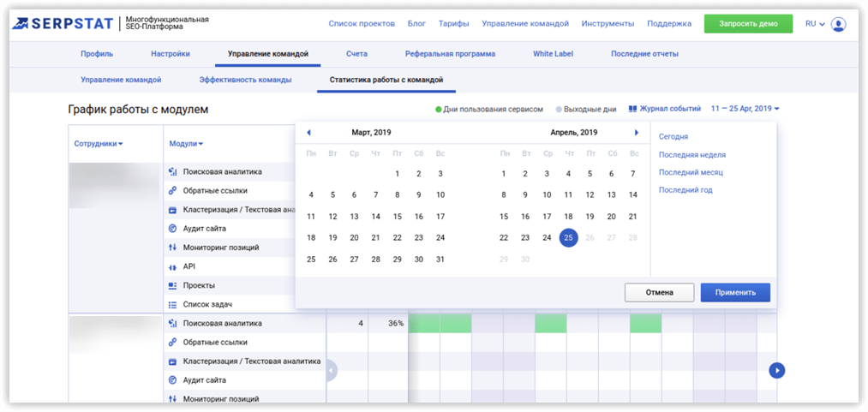Go to next month with right calendar arrow

(x=637, y=133)
